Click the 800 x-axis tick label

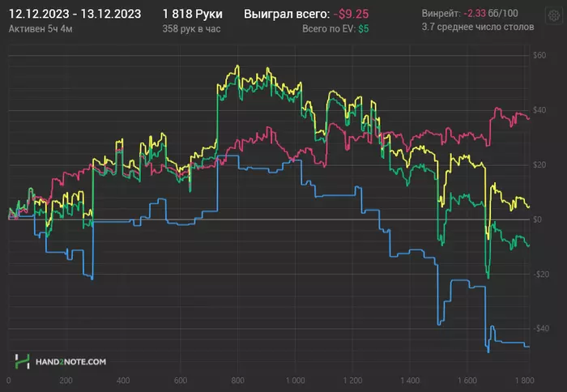click(x=237, y=381)
